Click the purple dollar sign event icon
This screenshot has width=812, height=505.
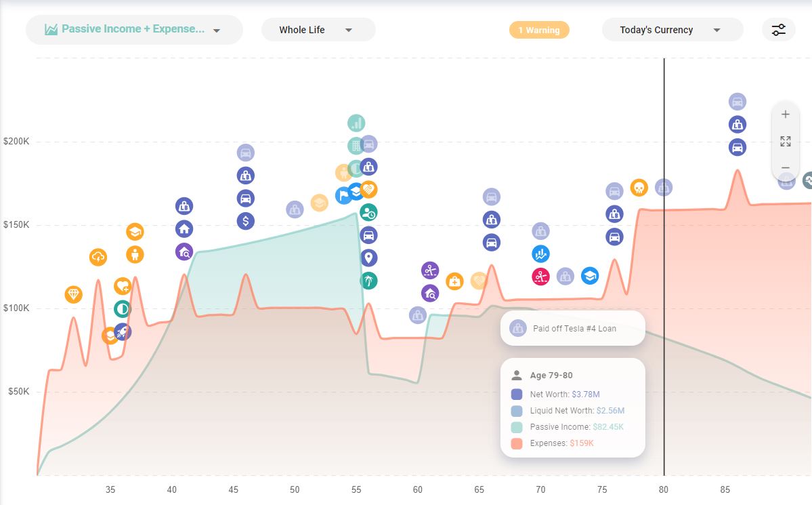click(x=246, y=221)
